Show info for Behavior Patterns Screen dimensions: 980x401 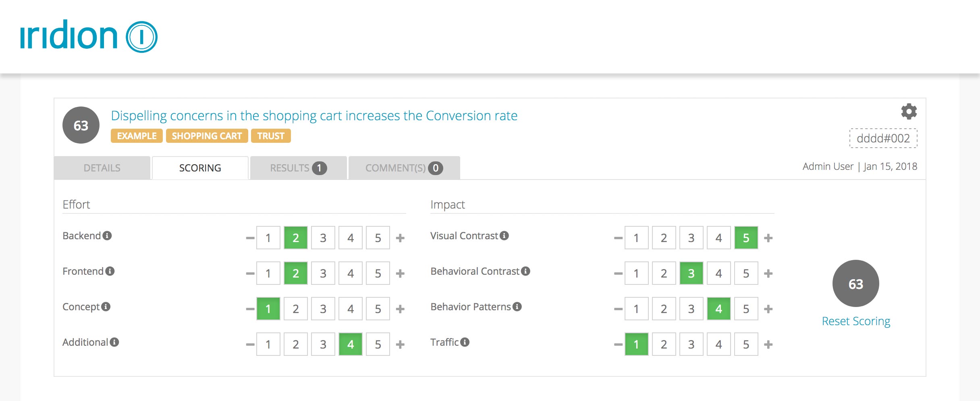(517, 307)
